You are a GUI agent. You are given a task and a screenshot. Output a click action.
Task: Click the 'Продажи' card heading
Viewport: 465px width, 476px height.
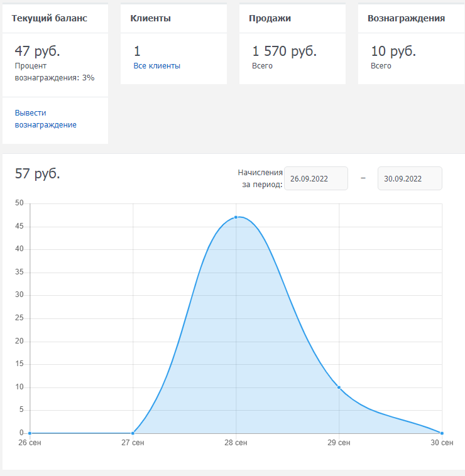[x=270, y=18]
